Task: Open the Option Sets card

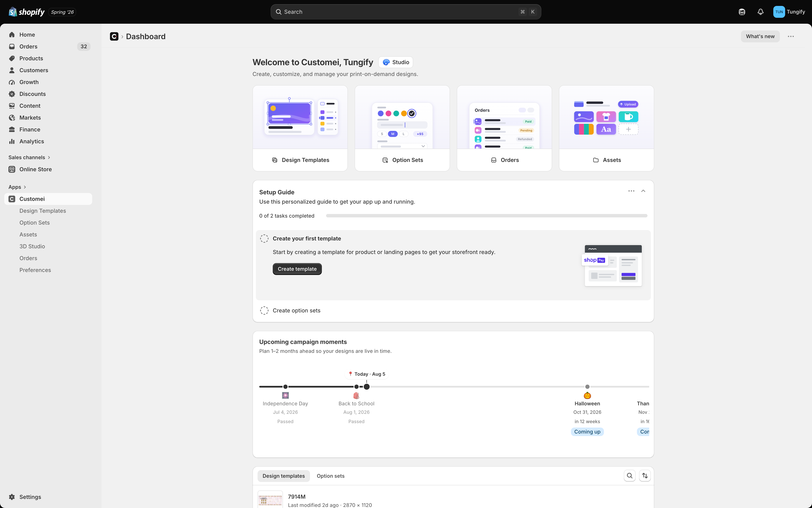Action: (x=402, y=128)
